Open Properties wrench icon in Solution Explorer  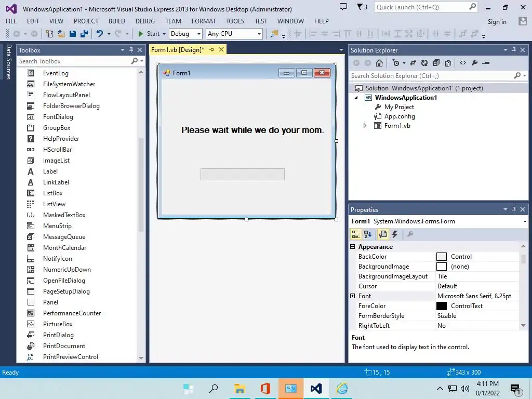tap(474, 63)
